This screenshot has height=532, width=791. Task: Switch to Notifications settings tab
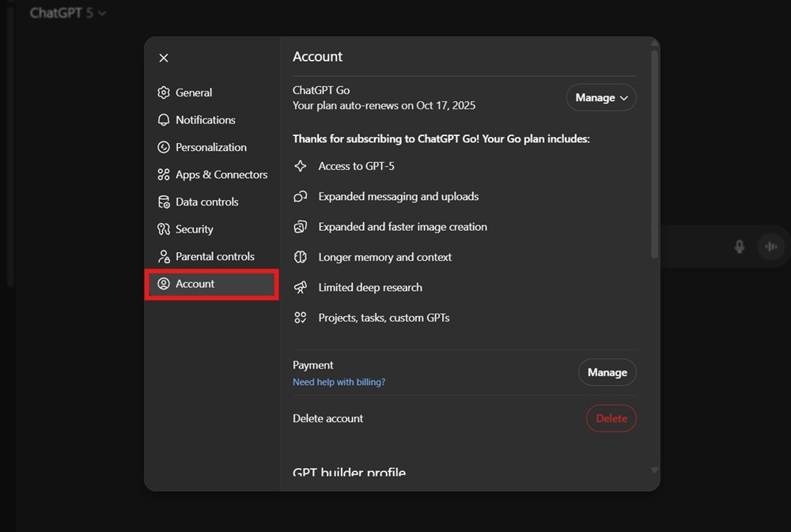(205, 120)
